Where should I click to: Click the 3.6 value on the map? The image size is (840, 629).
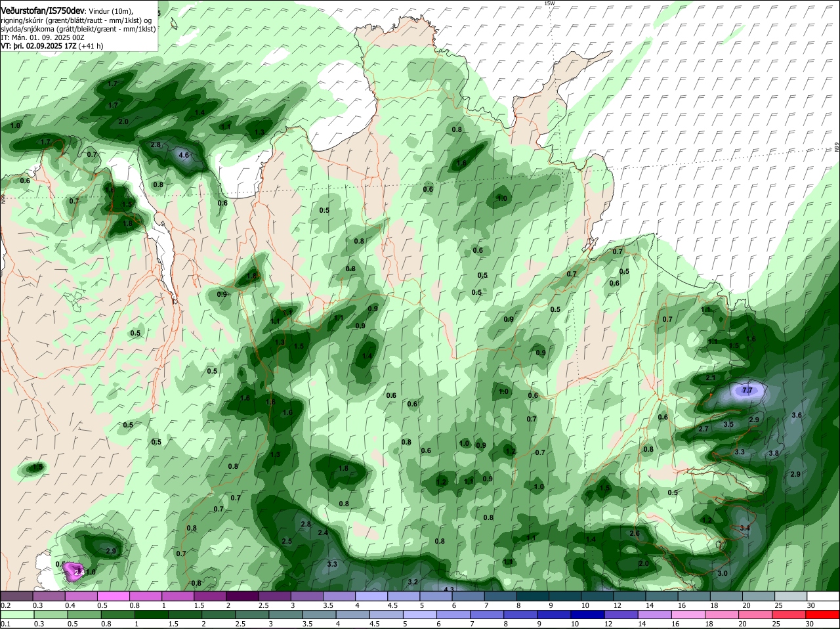pos(797,416)
